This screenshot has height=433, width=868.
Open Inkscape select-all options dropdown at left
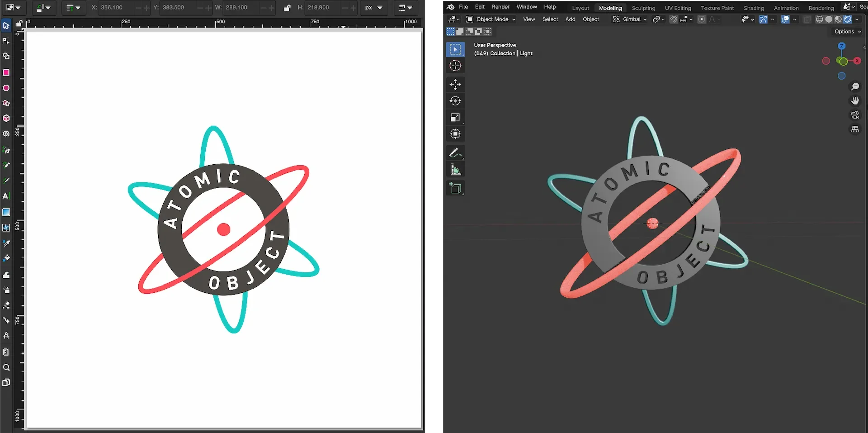click(x=13, y=8)
